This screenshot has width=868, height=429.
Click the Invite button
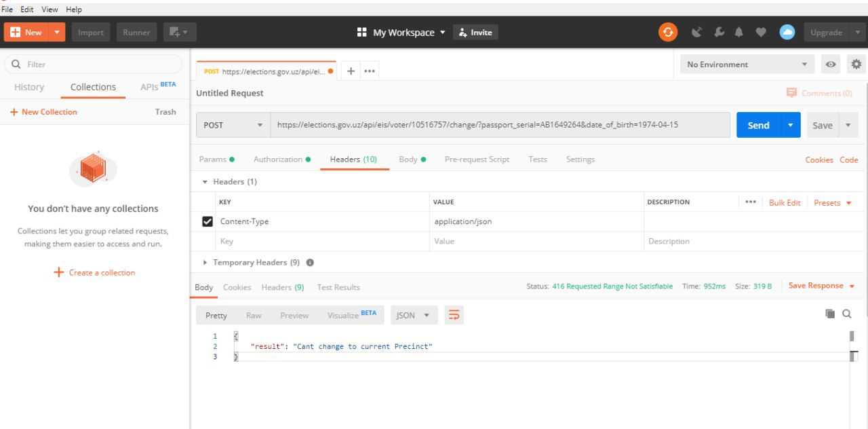coord(475,32)
